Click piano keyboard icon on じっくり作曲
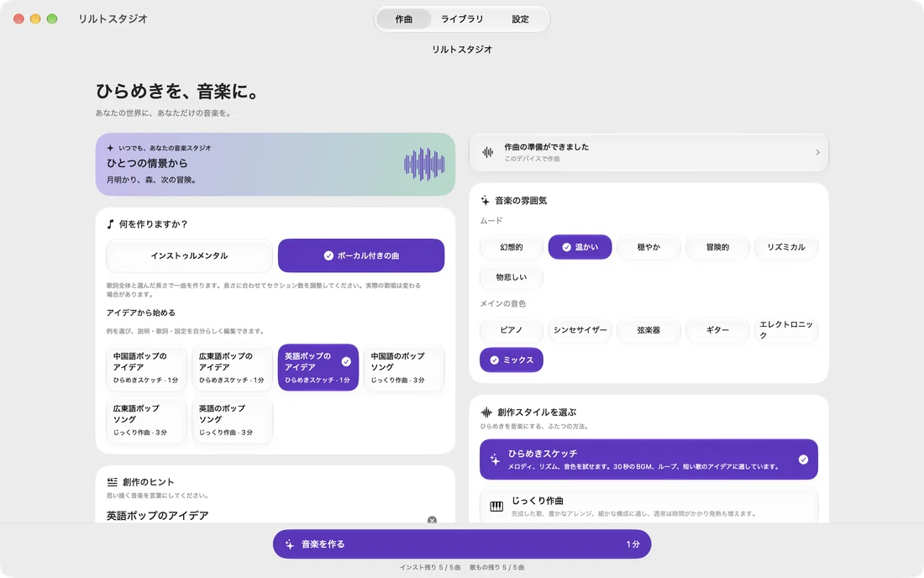The width and height of the screenshot is (924, 578). 496,507
